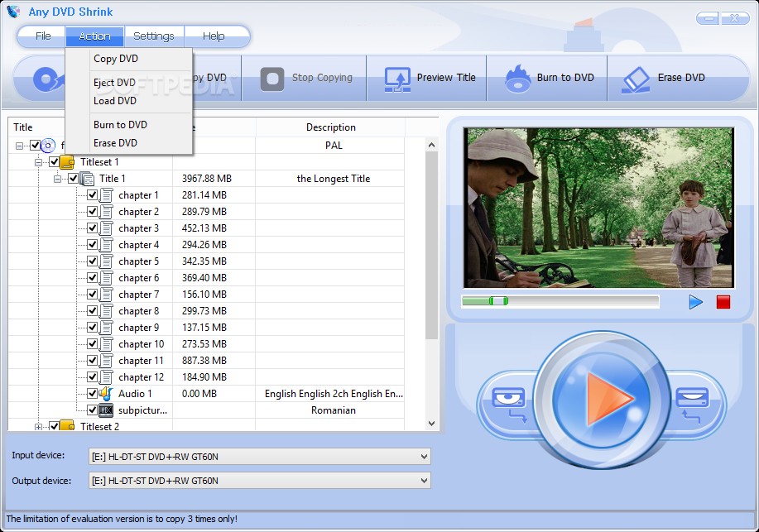Click the movie preview thumbnail
The height and width of the screenshot is (532, 759).
point(598,208)
